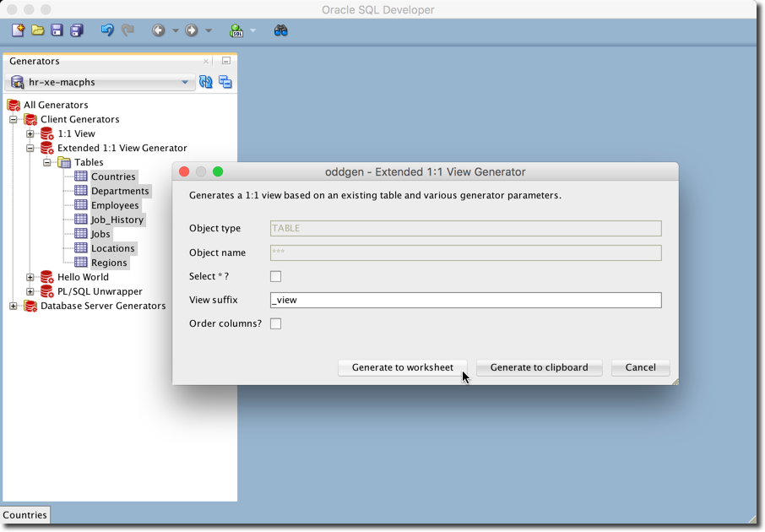Click into the View suffix field

coord(466,300)
